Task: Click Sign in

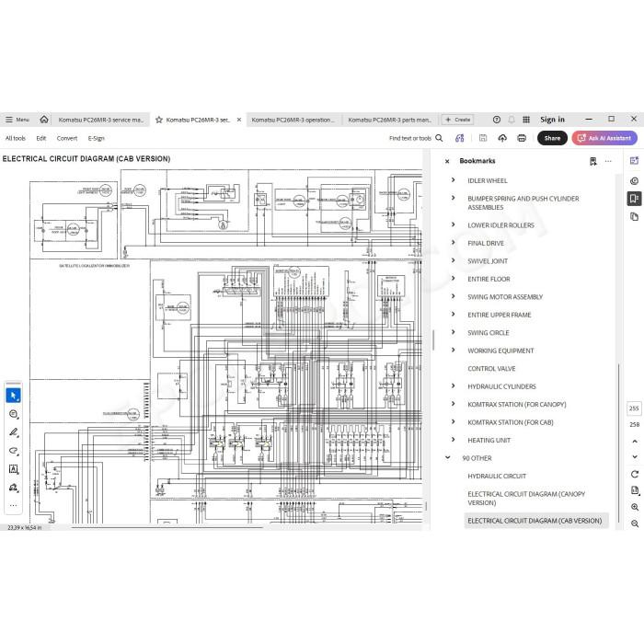Action: point(552,120)
